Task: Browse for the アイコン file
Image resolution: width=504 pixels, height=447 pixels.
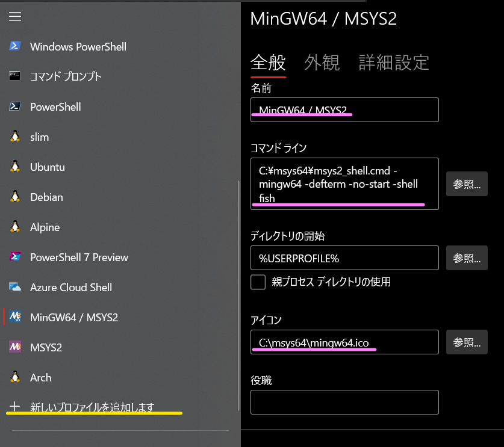Action: (467, 342)
